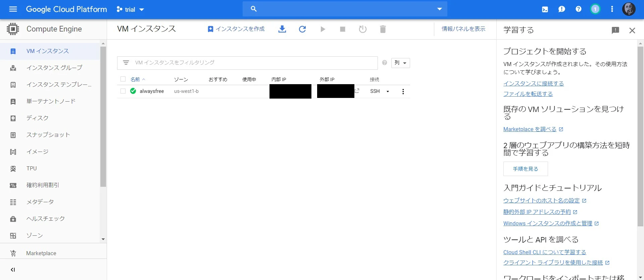Click the ヘルスチェック sidebar icon
Screen dimensions: 644x280
pos(13,219)
